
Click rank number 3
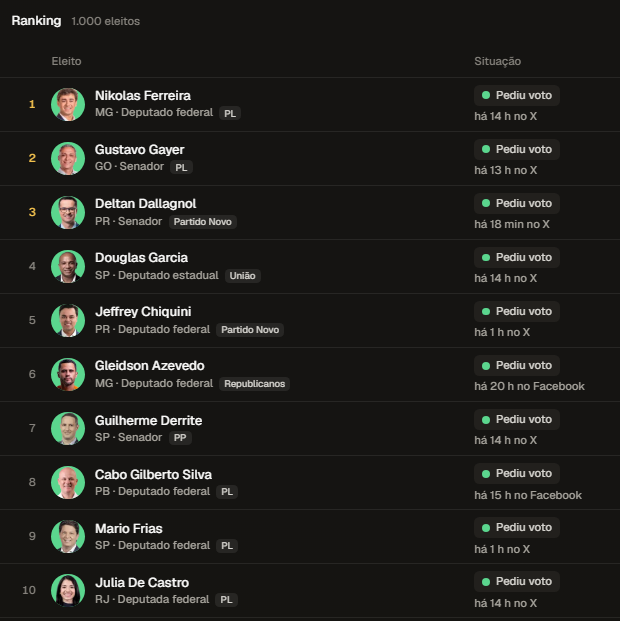tap(32, 212)
